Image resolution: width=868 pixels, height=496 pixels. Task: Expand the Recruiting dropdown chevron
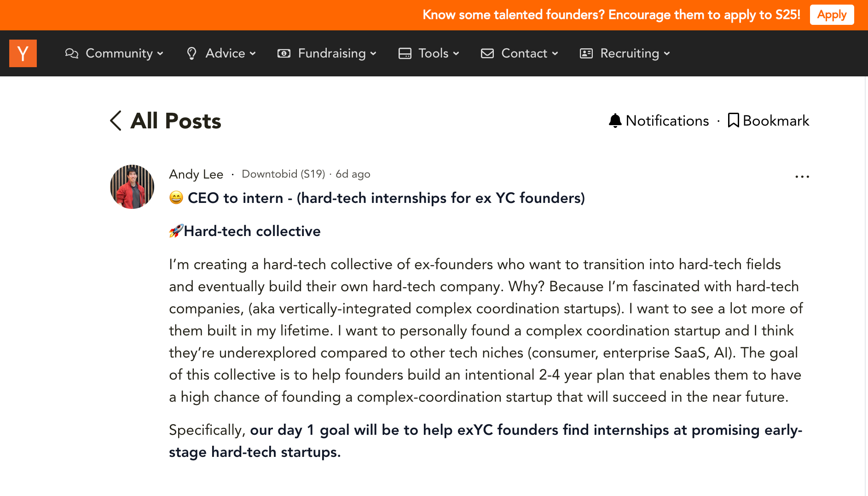click(x=667, y=54)
